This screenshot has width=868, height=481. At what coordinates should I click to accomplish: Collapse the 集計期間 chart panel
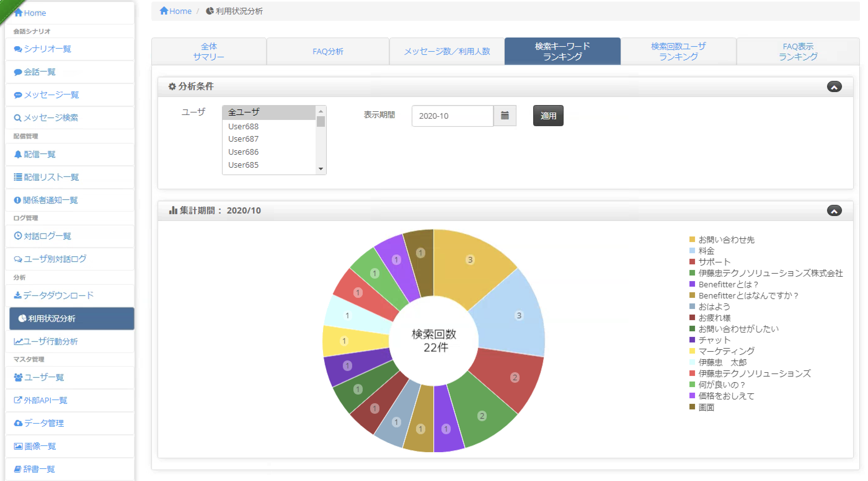834,211
